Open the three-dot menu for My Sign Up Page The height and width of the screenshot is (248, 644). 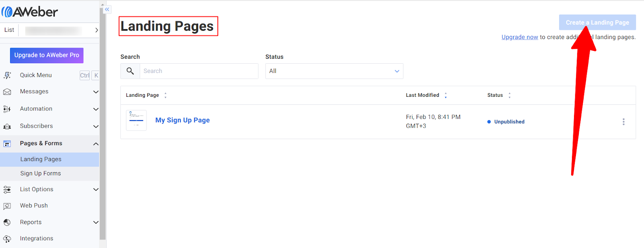pyautogui.click(x=623, y=122)
